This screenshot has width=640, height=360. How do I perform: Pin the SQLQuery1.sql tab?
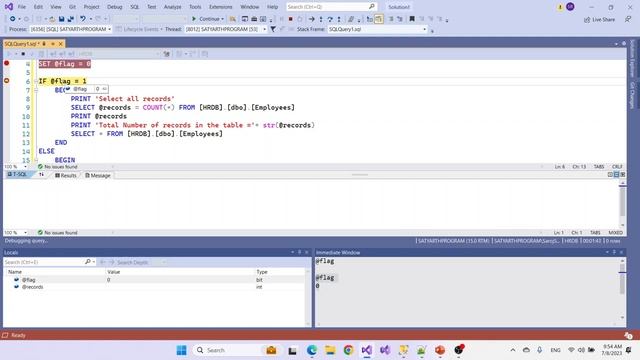click(x=53, y=44)
